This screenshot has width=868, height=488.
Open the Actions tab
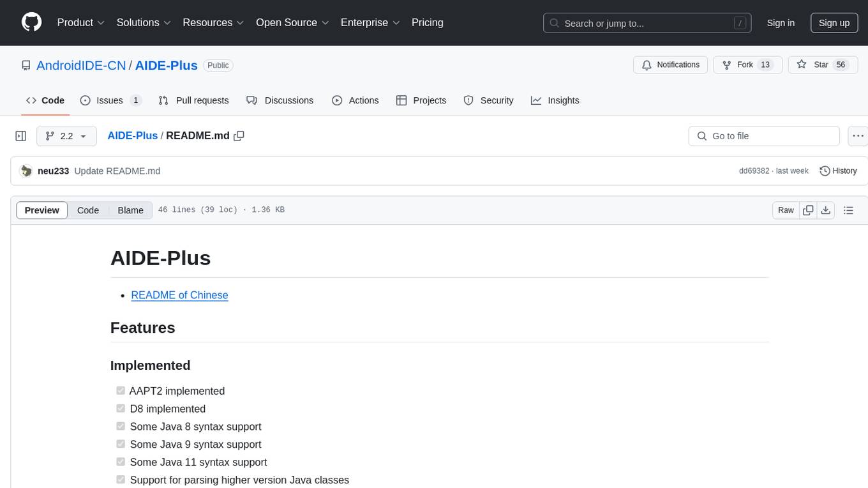coord(355,100)
